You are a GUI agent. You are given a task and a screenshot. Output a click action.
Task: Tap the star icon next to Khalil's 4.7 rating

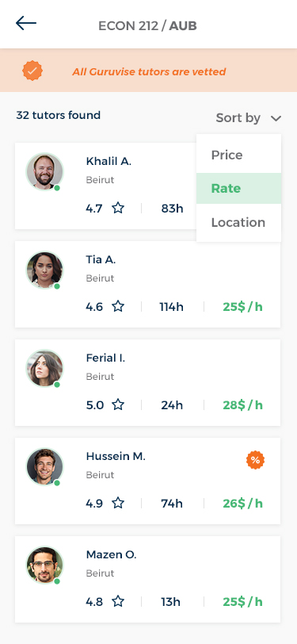point(118,209)
